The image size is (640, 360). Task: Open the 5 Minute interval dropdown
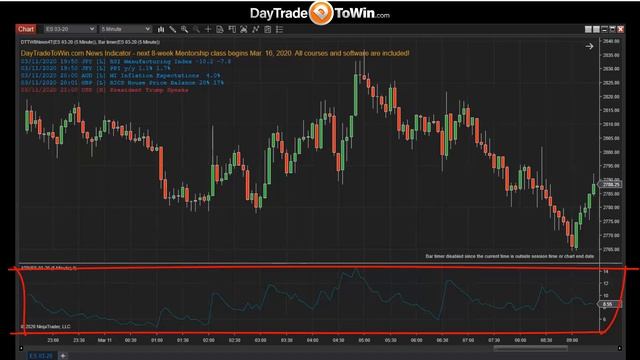126,29
